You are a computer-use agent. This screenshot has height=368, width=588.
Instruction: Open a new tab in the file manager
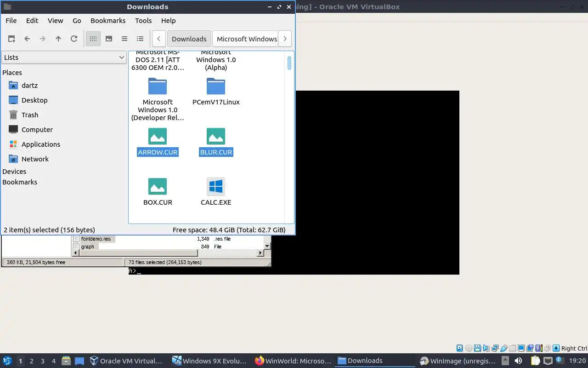11,39
